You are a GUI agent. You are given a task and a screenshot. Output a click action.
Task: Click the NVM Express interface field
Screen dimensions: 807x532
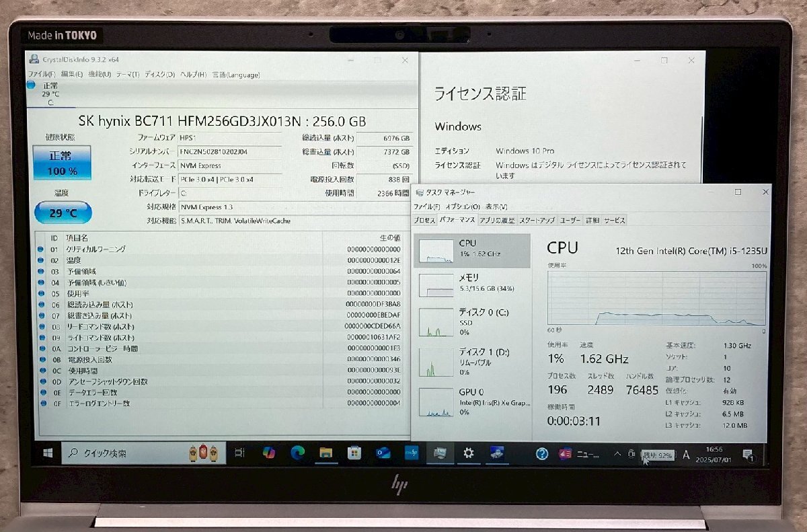click(x=230, y=165)
